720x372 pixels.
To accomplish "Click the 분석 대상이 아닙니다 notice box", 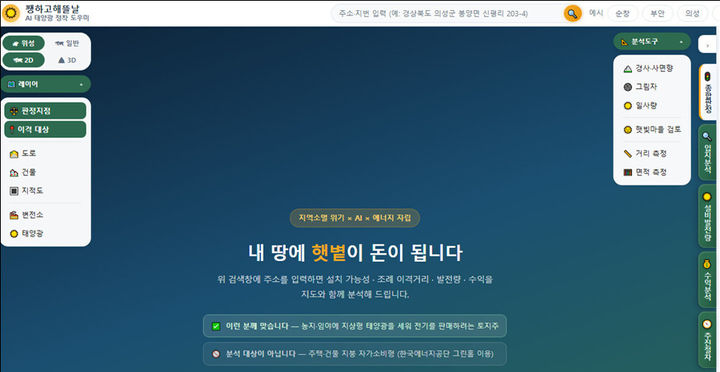I will [x=354, y=354].
